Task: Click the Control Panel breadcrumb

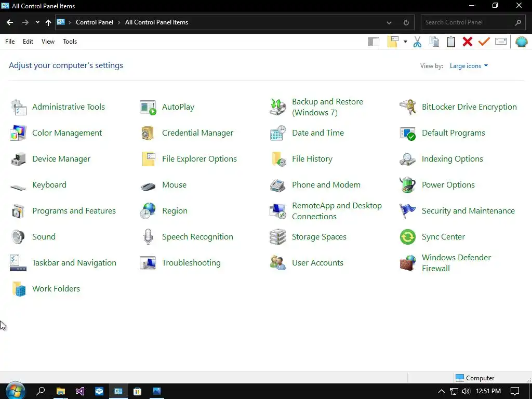Action: pyautogui.click(x=95, y=22)
